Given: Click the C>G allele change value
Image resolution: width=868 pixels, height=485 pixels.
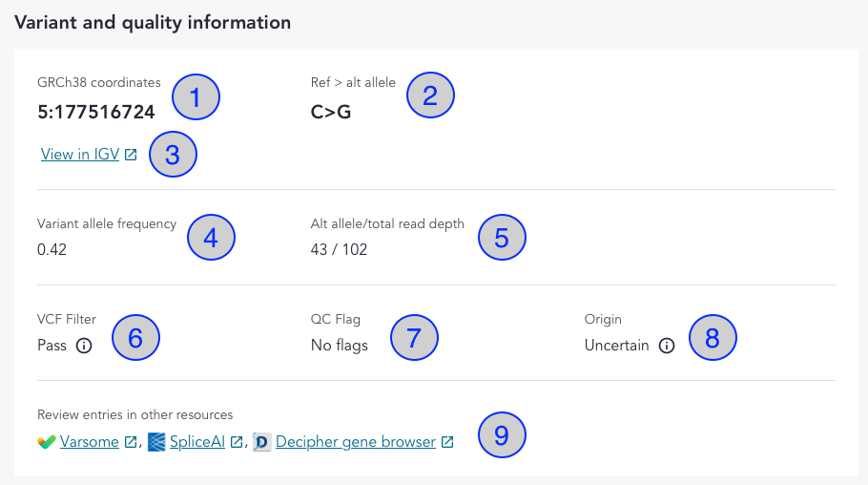Looking at the screenshot, I should 333,113.
